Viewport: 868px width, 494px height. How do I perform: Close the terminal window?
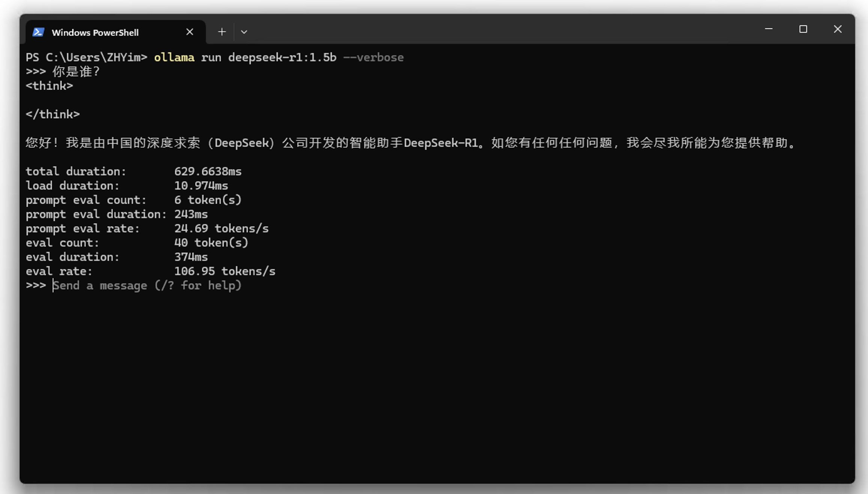click(x=838, y=29)
